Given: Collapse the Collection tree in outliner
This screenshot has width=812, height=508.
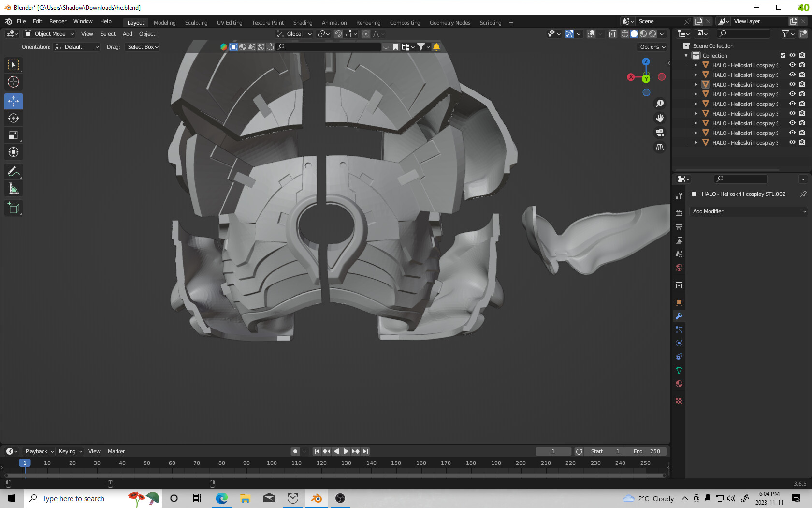Looking at the screenshot, I should click(x=686, y=56).
